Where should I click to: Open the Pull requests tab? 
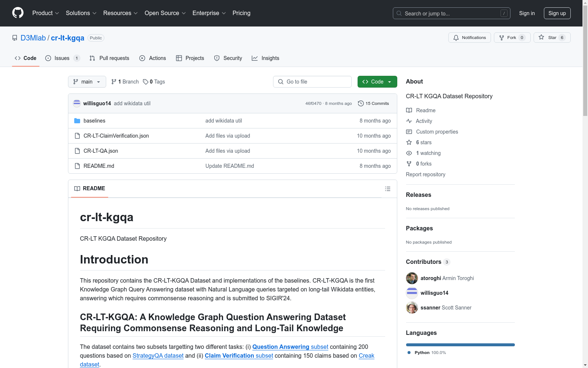pos(110,58)
